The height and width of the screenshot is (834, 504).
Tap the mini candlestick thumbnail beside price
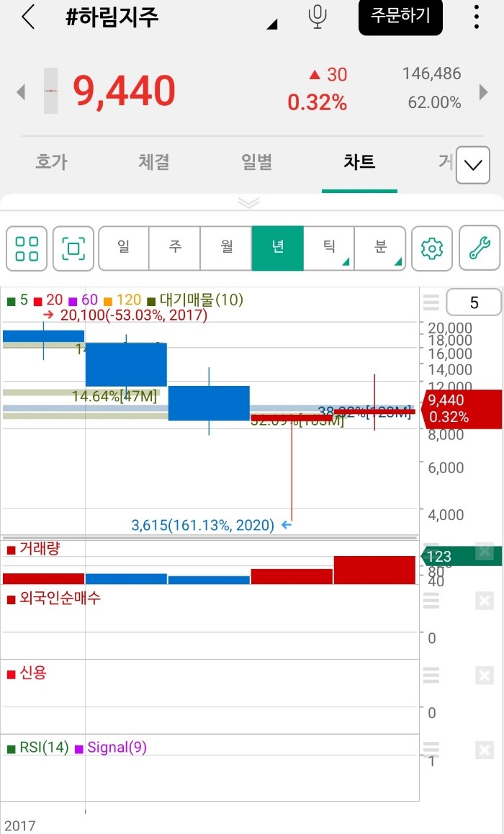50,91
